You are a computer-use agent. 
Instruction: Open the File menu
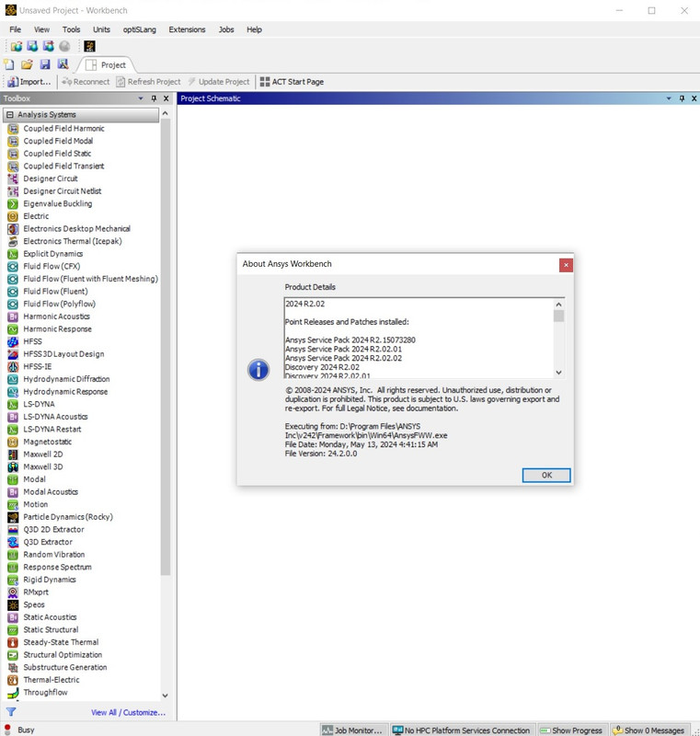coord(15,29)
